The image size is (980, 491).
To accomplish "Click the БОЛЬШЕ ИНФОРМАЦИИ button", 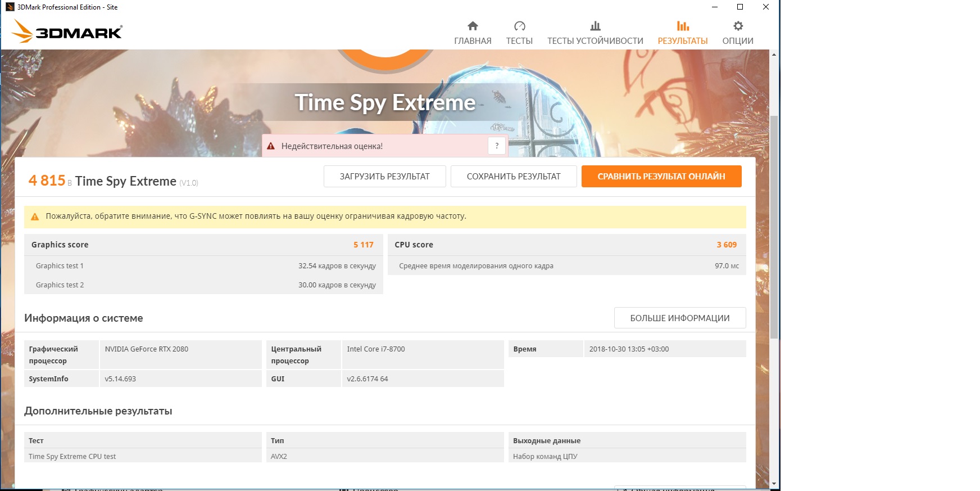I will pos(680,318).
